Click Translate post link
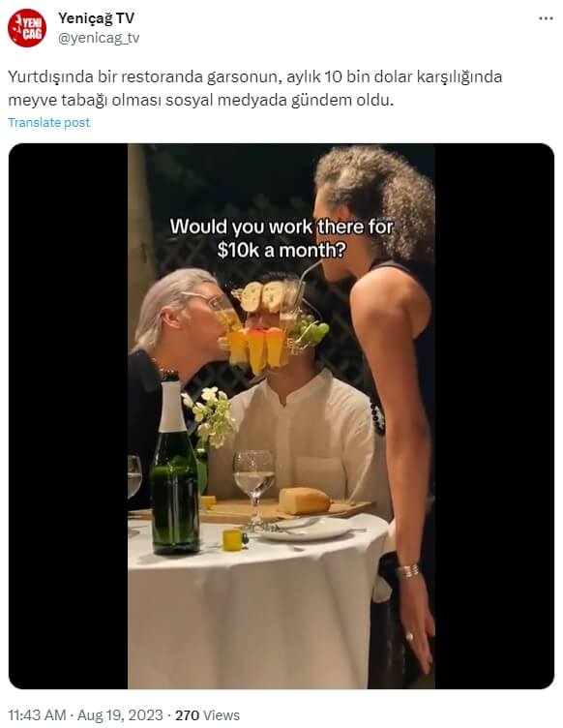Screen dimensions: 563x728 click(x=48, y=123)
